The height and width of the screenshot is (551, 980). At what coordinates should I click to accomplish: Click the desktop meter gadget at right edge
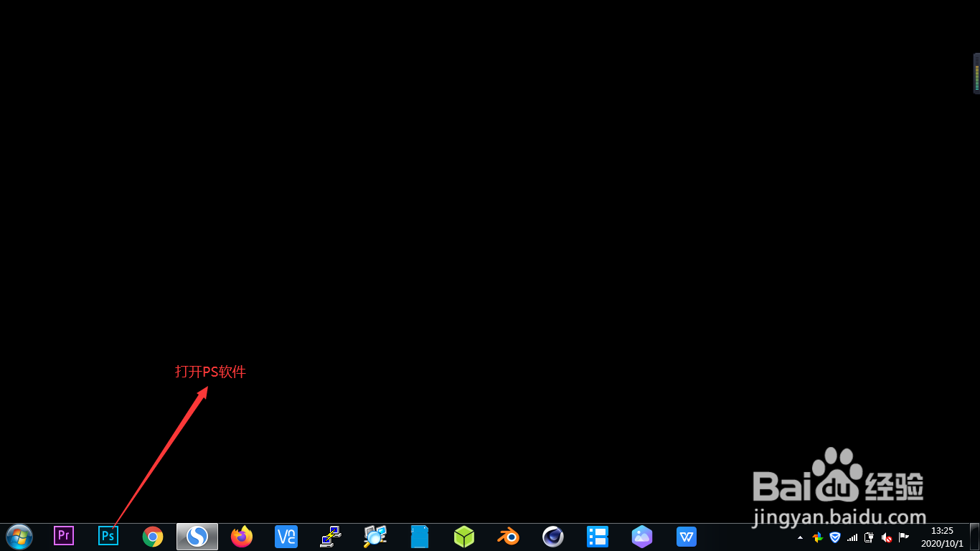pos(976,74)
